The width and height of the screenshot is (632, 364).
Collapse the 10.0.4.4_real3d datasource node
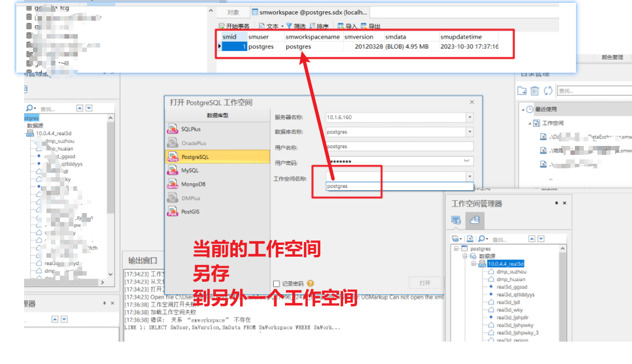pyautogui.click(x=473, y=264)
